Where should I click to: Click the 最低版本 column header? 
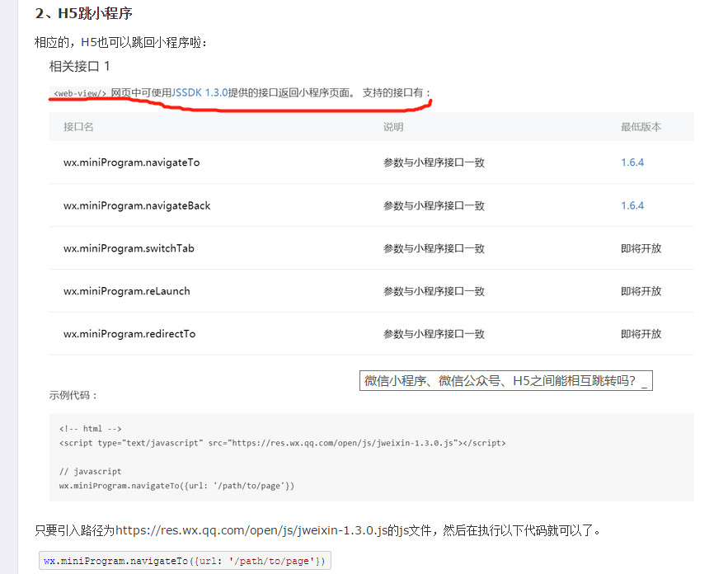pyautogui.click(x=641, y=127)
